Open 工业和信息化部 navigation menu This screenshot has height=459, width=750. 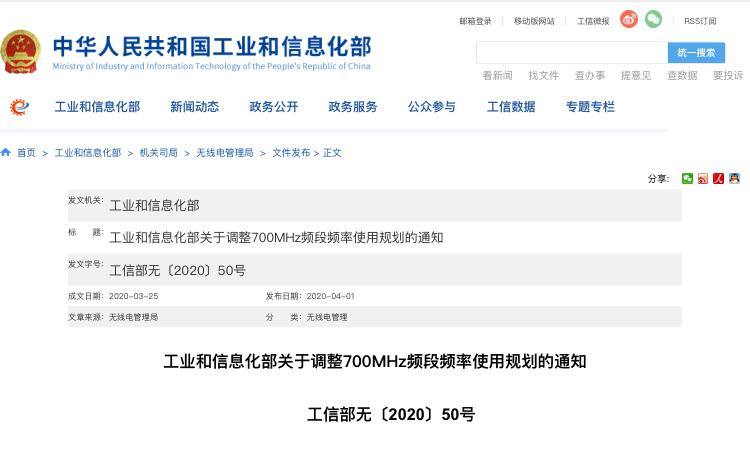98,107
